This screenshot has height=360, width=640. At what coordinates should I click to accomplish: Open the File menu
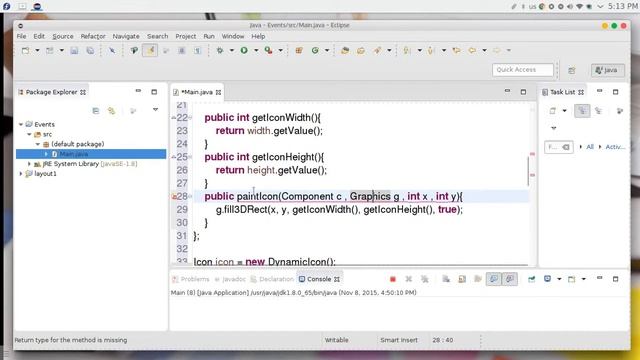click(x=21, y=36)
